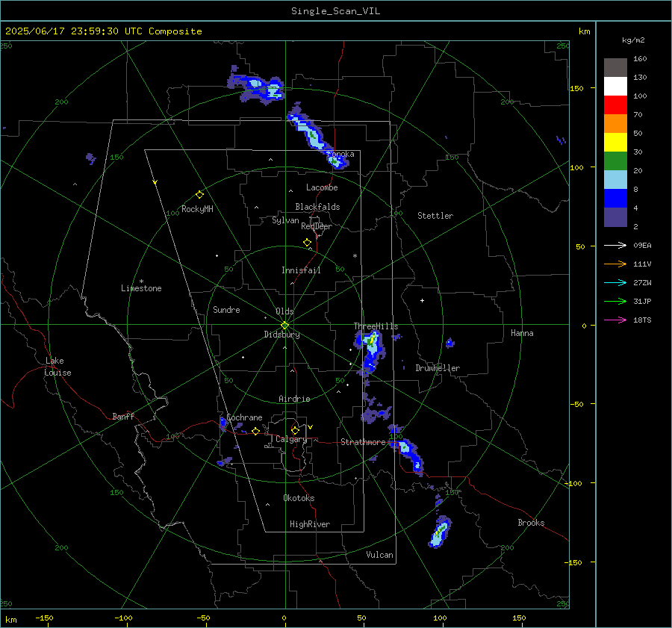Click the yellow diamond marker below Cochrane
The width and height of the screenshot is (672, 628).
[x=256, y=432]
